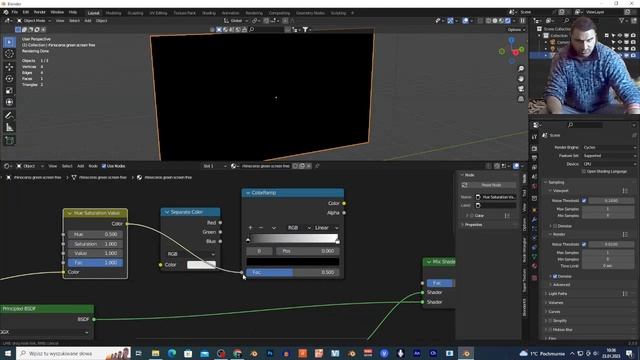640x360 pixels.
Task: Open the Output properties tab icon
Action: click(534, 158)
